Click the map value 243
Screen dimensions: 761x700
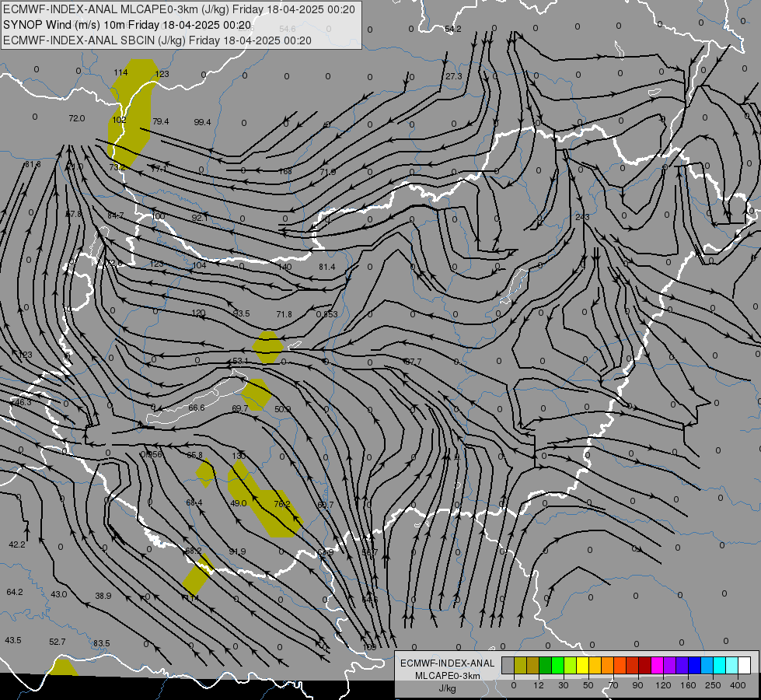click(582, 217)
